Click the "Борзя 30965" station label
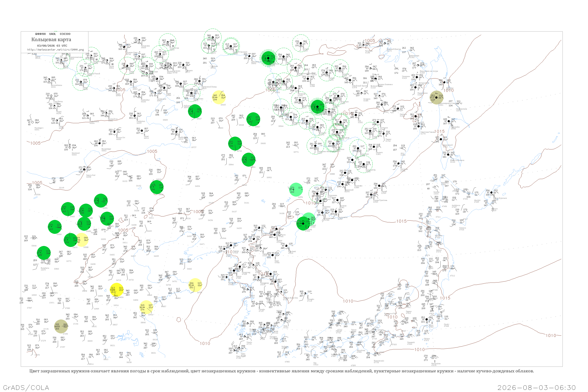 coord(169,94)
